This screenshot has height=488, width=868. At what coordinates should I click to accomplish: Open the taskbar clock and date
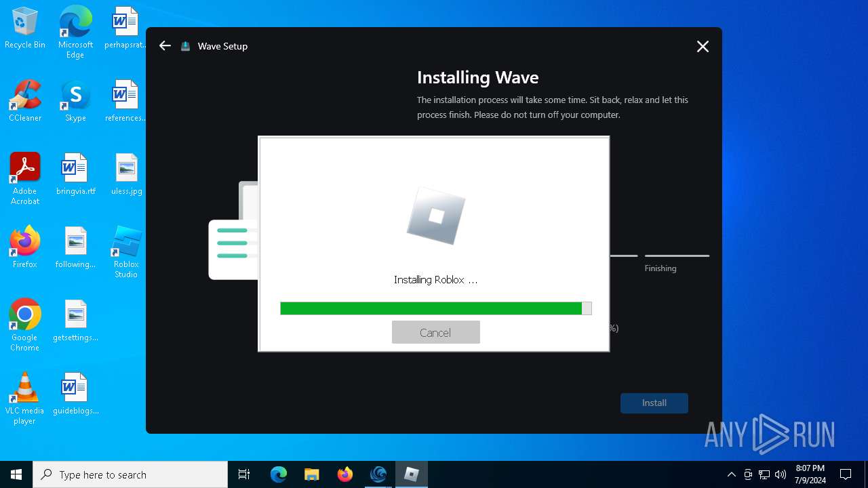(810, 474)
